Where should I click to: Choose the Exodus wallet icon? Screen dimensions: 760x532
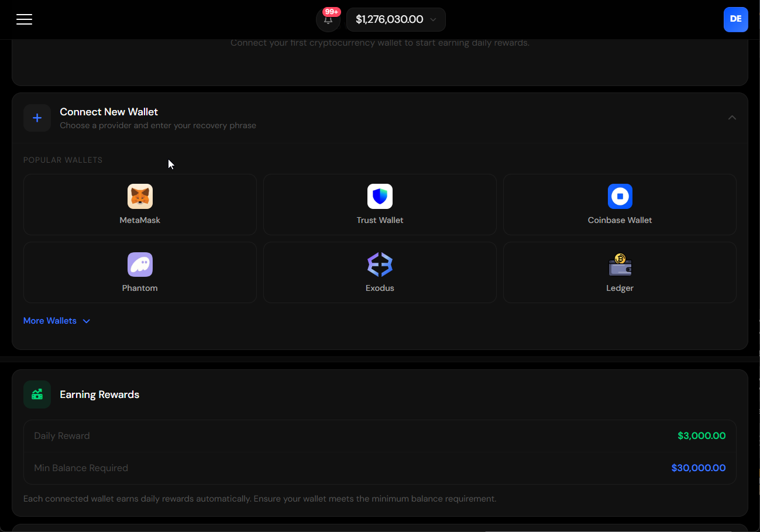(380, 265)
